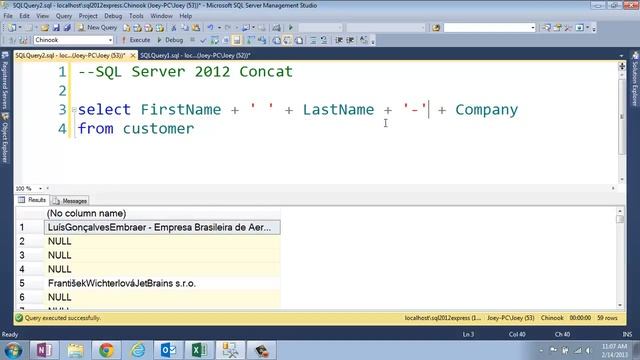Click the New Query button
The width and height of the screenshot is (640, 360).
(97, 27)
